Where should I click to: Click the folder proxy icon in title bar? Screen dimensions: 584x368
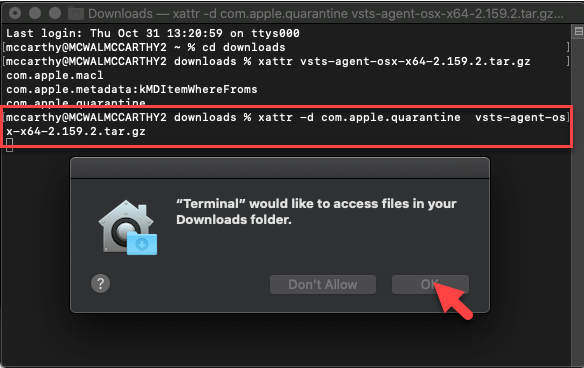[76, 13]
